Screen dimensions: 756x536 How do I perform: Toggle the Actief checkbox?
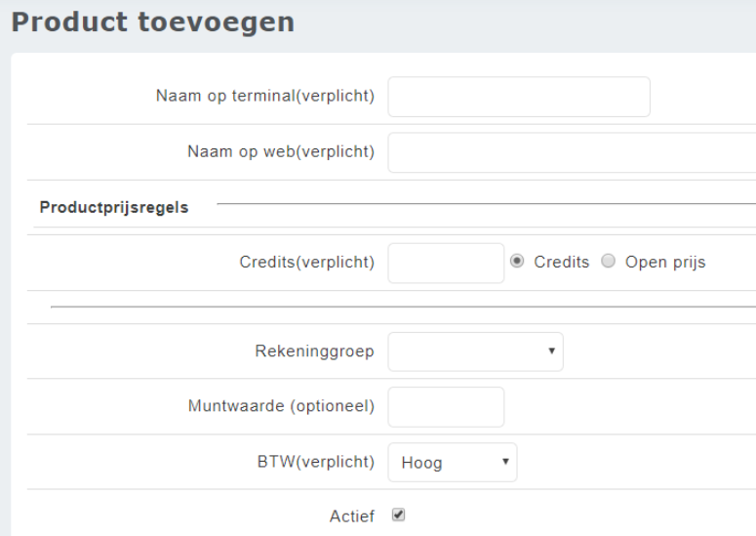[x=398, y=515]
